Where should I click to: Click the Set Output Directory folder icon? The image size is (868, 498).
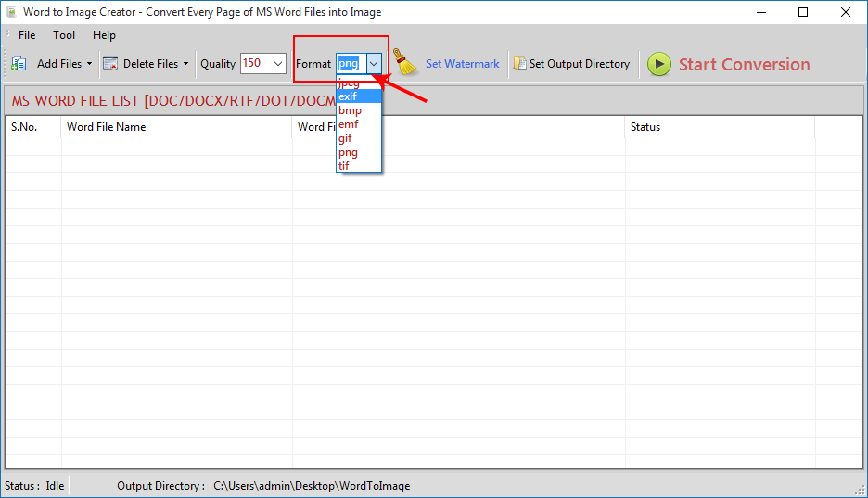[x=519, y=64]
